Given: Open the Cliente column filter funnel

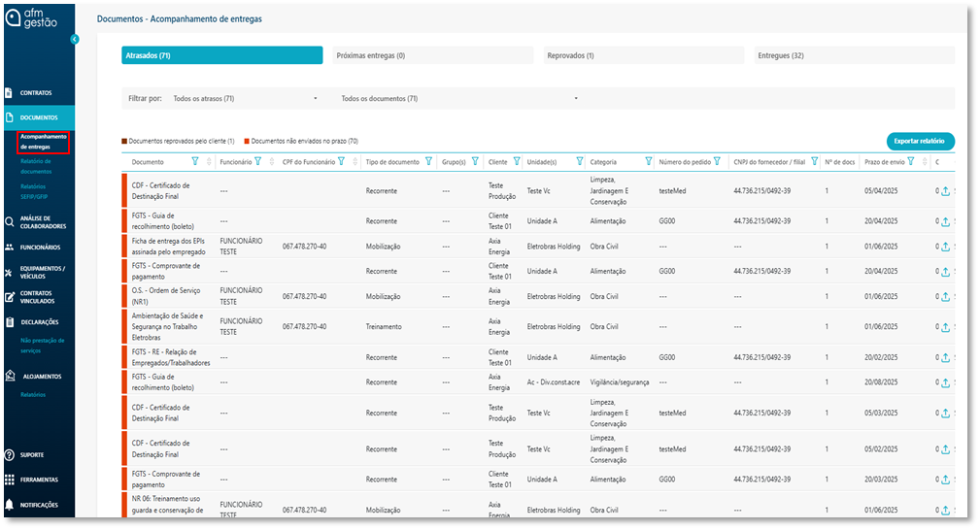Looking at the screenshot, I should [515, 162].
